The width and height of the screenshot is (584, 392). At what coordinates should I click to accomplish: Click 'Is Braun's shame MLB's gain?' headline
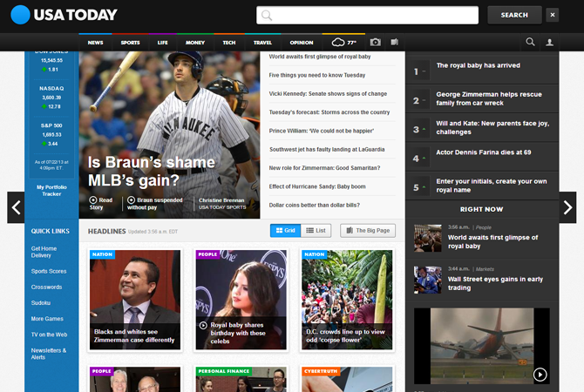[151, 172]
